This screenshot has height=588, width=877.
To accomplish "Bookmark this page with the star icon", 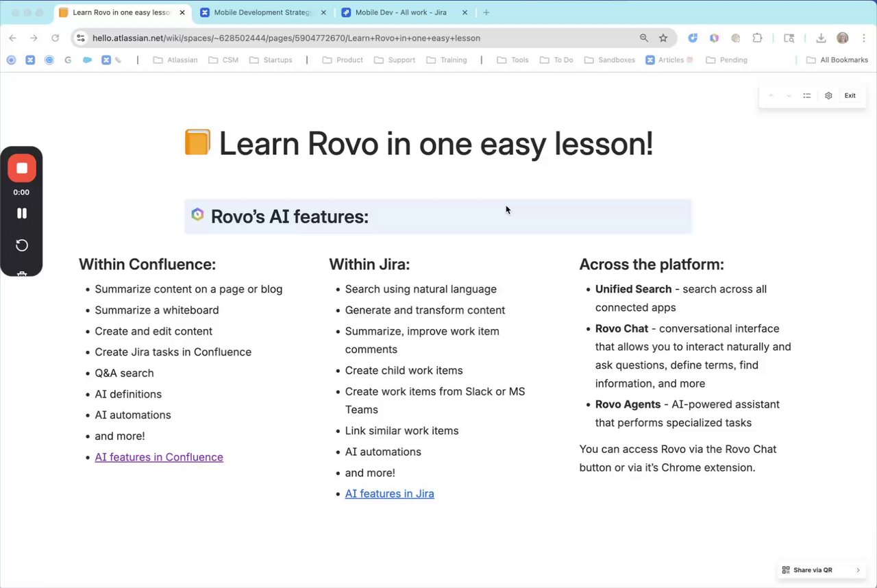I will pos(663,38).
